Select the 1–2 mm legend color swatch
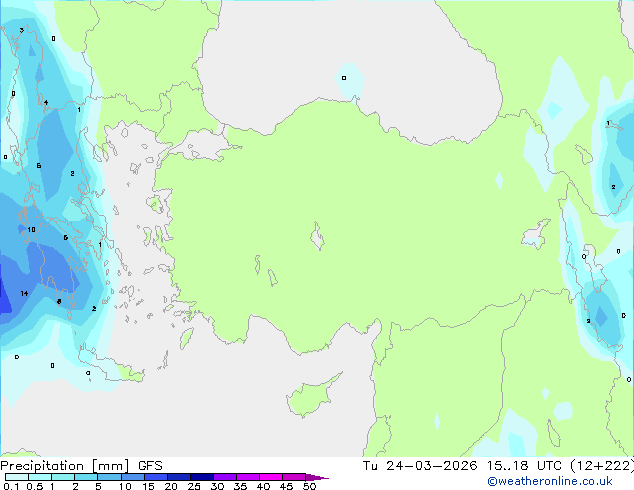This screenshot has height=490, width=634. click(x=63, y=477)
